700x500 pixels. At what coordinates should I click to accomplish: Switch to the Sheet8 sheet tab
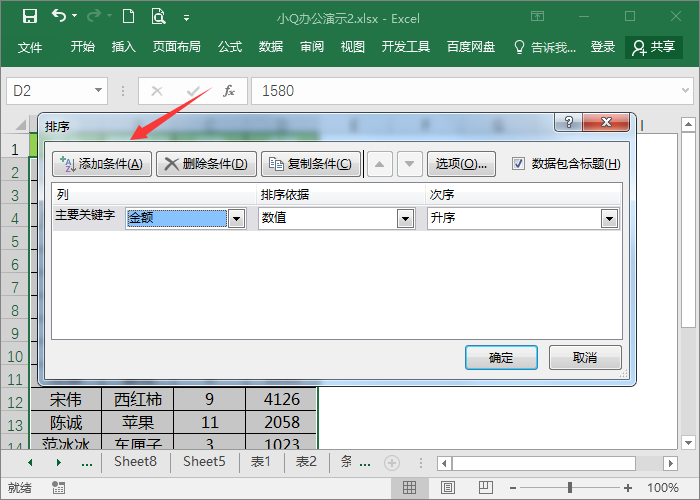point(135,462)
